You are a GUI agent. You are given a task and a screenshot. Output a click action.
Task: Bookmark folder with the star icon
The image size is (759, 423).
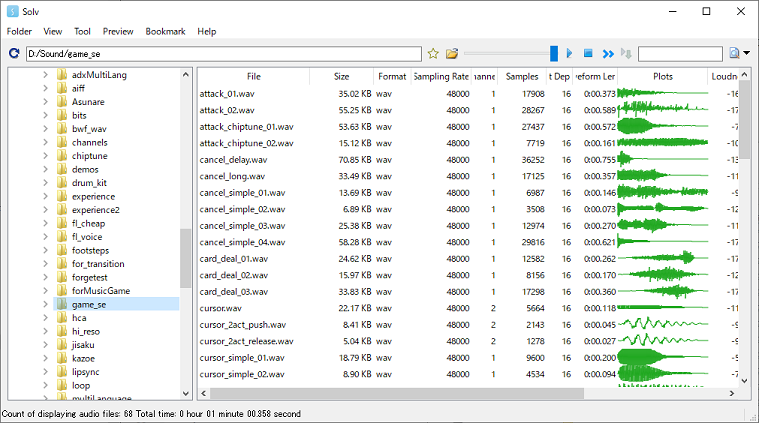433,54
